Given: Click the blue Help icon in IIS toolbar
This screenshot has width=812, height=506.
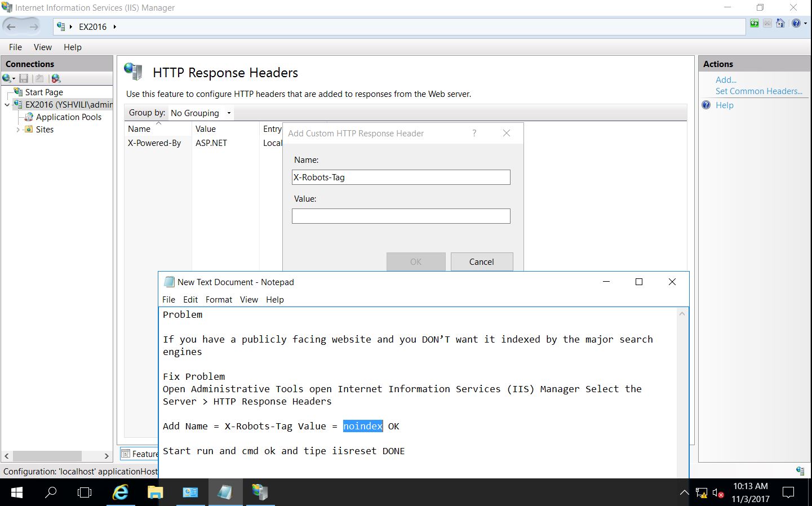Looking at the screenshot, I should tap(796, 23).
